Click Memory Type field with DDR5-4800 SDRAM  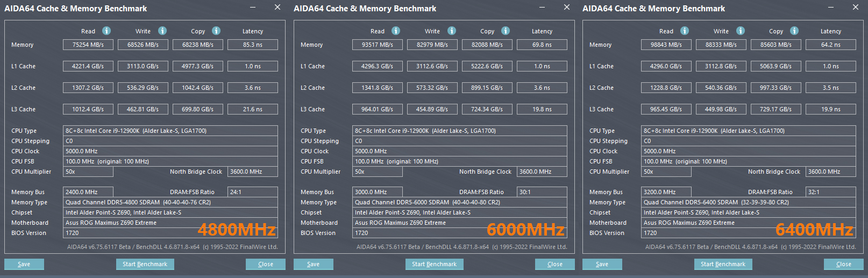pos(170,202)
